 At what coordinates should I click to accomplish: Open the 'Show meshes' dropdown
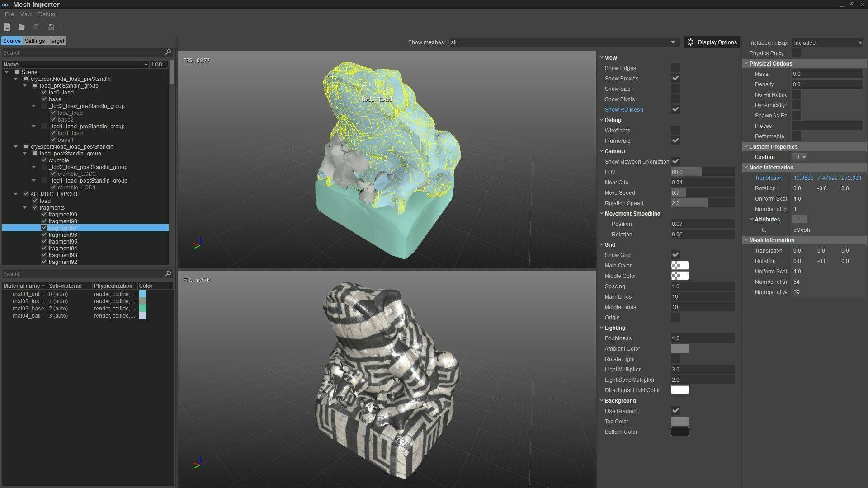(x=673, y=42)
